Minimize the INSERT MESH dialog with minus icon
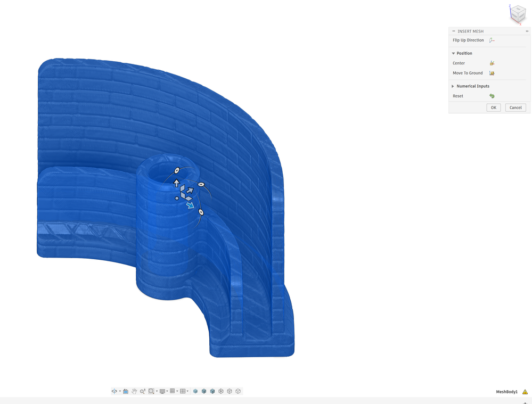532x404 pixels. pyautogui.click(x=454, y=31)
